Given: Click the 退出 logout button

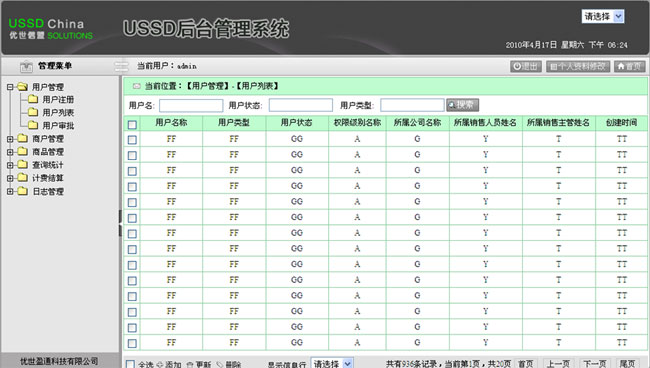Looking at the screenshot, I should pyautogui.click(x=526, y=66).
